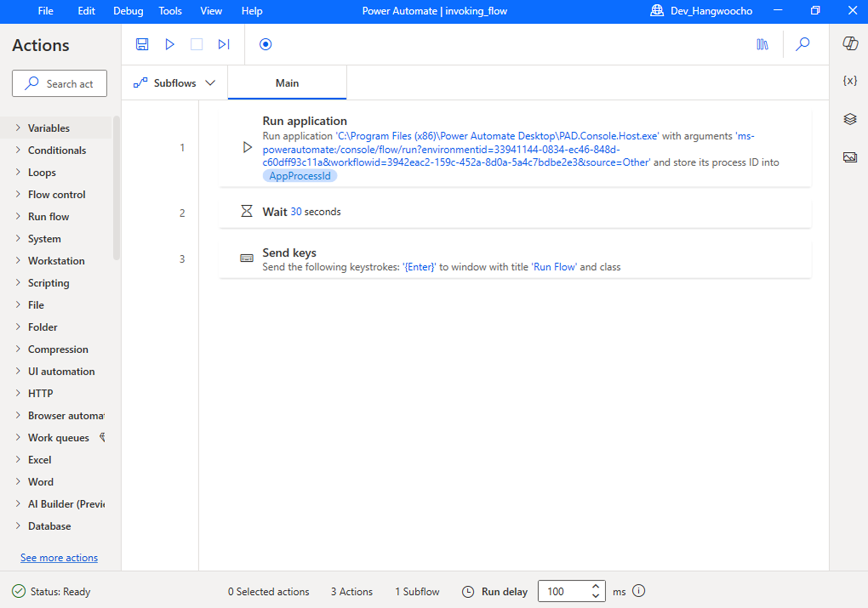Open the Debug menu
Viewport: 868px width, 608px height.
pyautogui.click(x=128, y=11)
